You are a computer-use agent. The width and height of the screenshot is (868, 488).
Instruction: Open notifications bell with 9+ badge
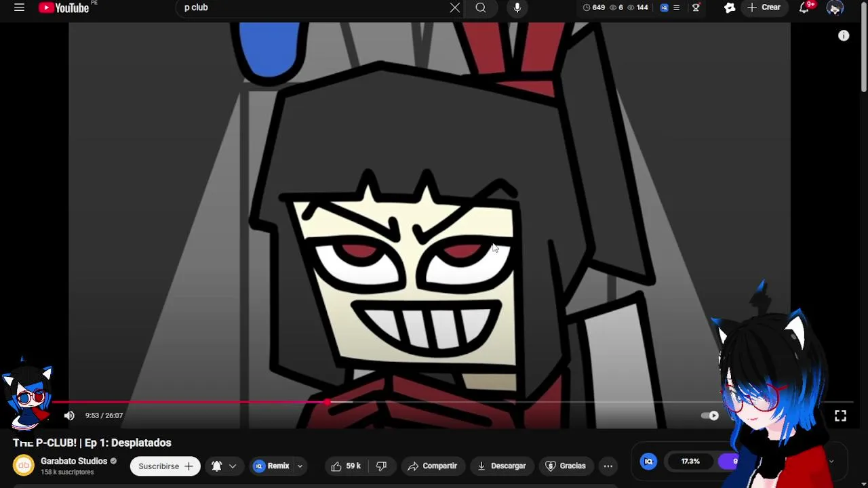click(804, 7)
